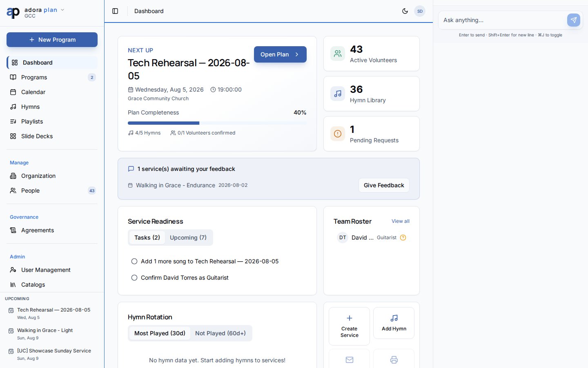Click View all in Team Roster
This screenshot has width=588, height=368.
(x=401, y=221)
